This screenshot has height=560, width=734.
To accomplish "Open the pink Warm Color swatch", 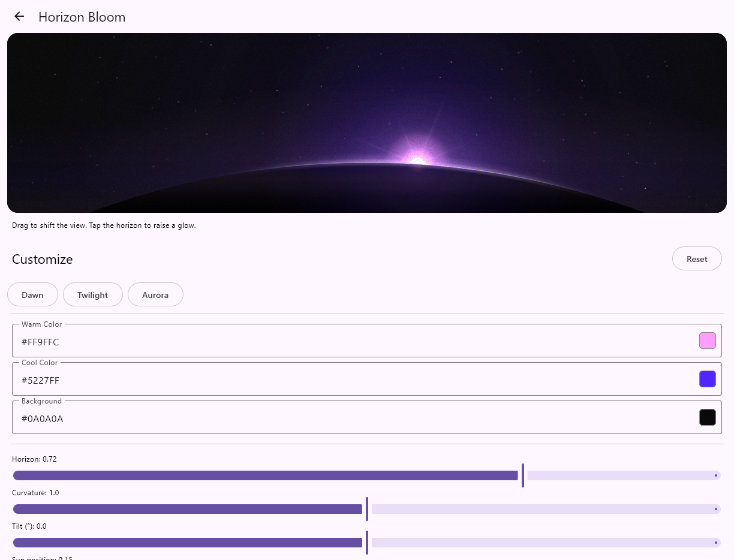I will tap(708, 341).
